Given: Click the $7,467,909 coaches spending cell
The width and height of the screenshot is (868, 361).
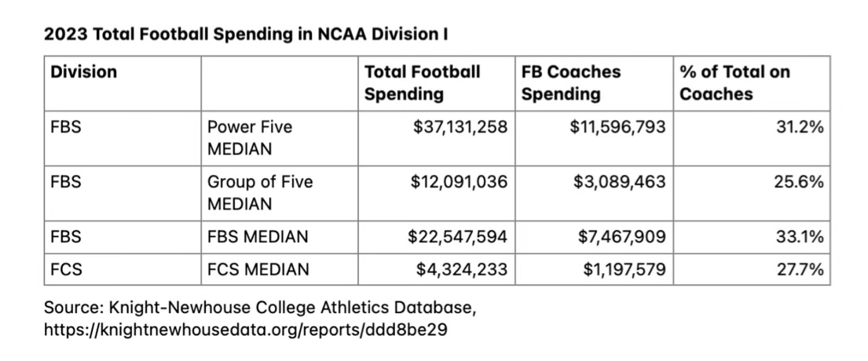Looking at the screenshot, I should click(x=621, y=236).
